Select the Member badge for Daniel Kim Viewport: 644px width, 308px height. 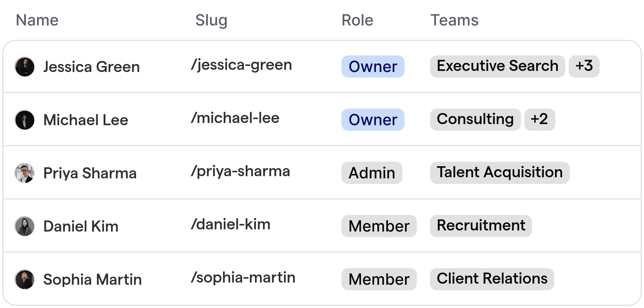click(x=379, y=226)
